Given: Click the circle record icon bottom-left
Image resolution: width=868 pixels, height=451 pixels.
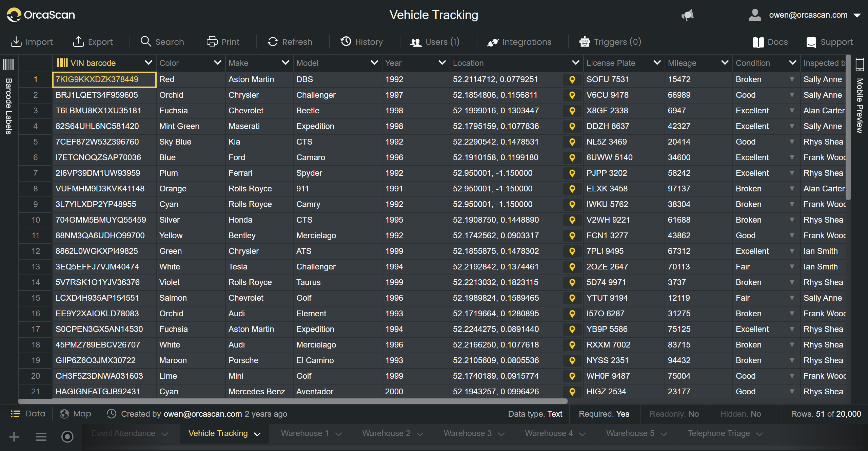Looking at the screenshot, I should point(67,436).
